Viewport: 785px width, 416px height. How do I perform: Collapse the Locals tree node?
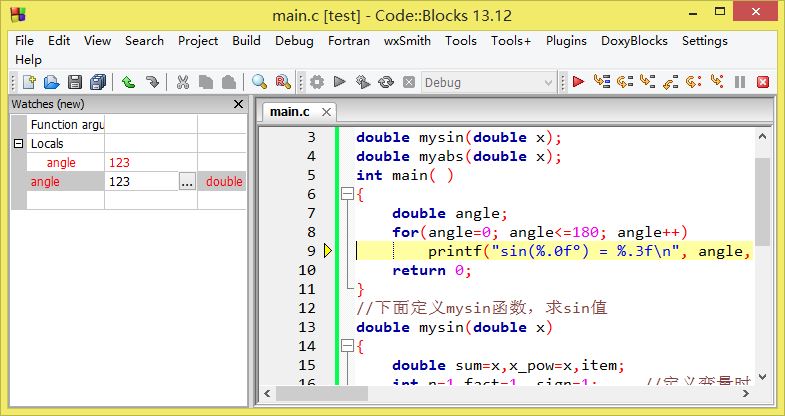pos(19,144)
